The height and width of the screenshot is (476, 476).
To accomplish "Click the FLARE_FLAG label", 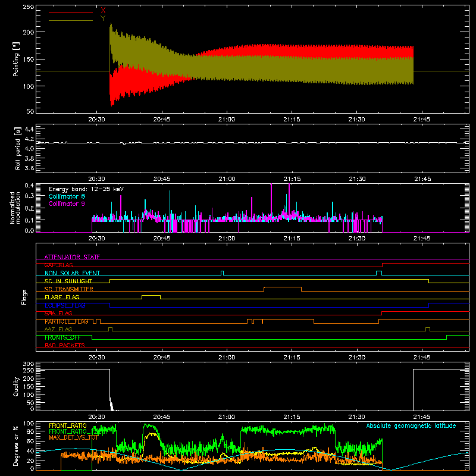I will coord(62,297).
